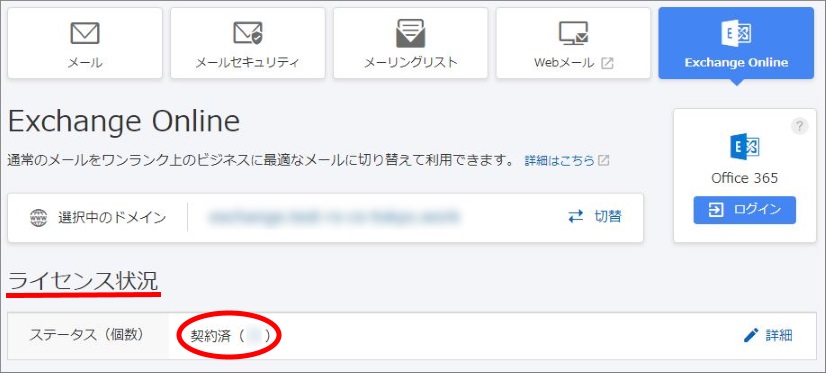The image size is (826, 373).
Task: Click the ログイン button for Office 365
Action: pyautogui.click(x=744, y=210)
